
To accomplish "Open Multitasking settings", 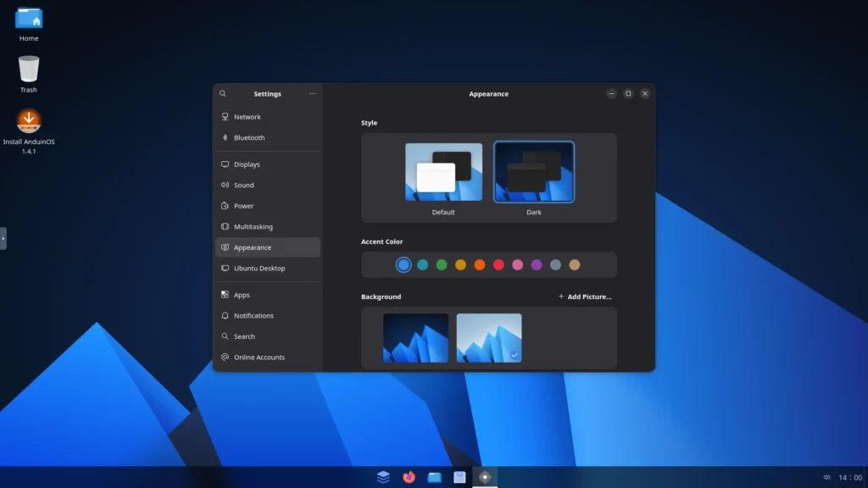I will (267, 226).
